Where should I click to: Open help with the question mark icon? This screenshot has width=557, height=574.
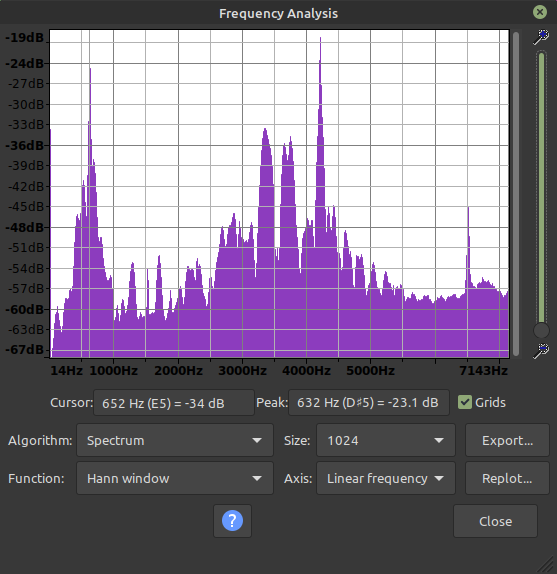pyautogui.click(x=232, y=521)
